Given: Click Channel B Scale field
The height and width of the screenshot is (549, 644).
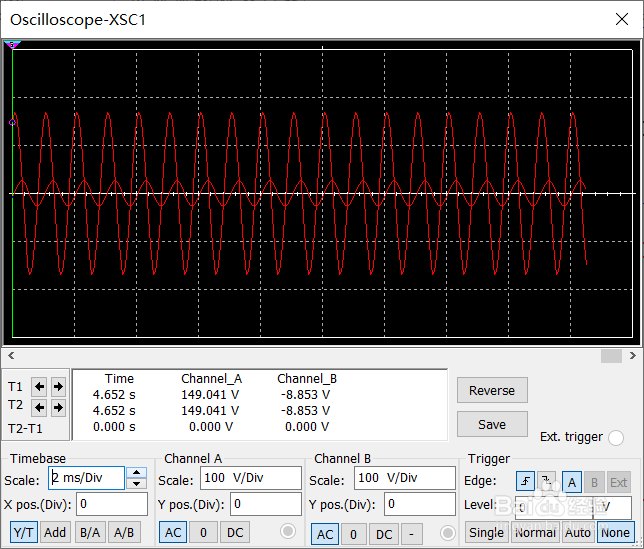Looking at the screenshot, I should pyautogui.click(x=405, y=478).
